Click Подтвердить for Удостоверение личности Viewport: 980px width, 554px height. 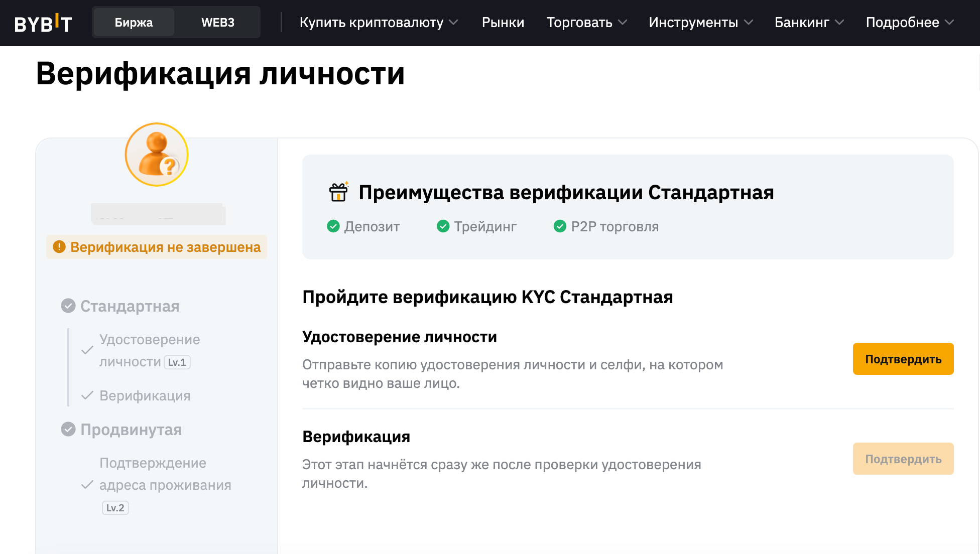click(903, 359)
